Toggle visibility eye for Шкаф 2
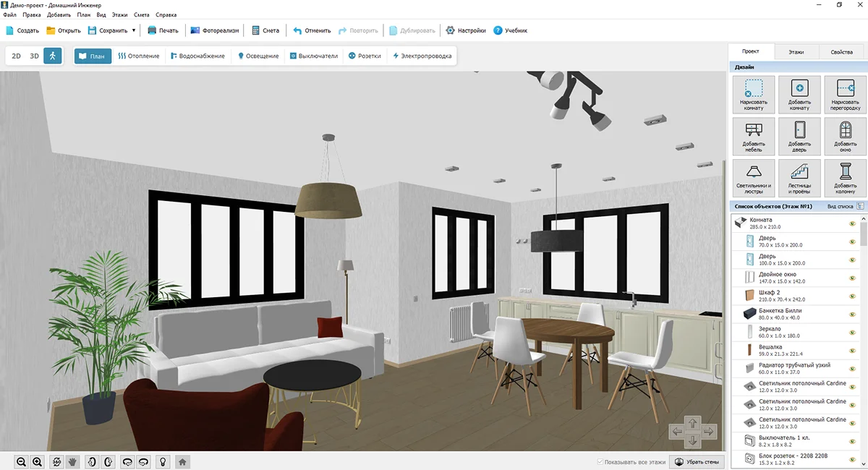Image resolution: width=868 pixels, height=470 pixels. [x=852, y=296]
